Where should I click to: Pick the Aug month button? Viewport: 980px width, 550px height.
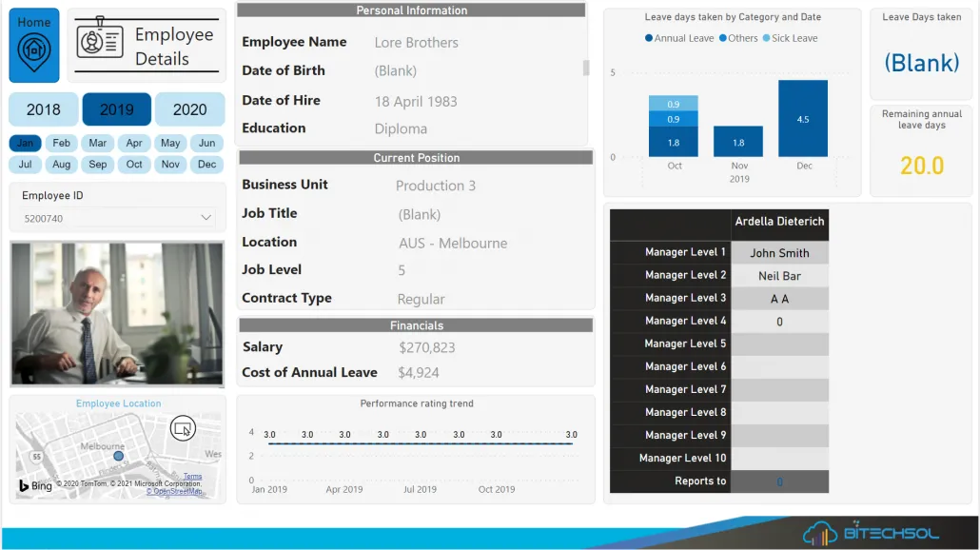pos(62,165)
